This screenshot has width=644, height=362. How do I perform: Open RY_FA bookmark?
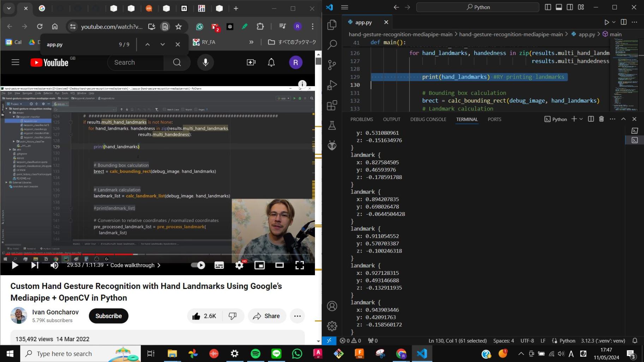(204, 42)
